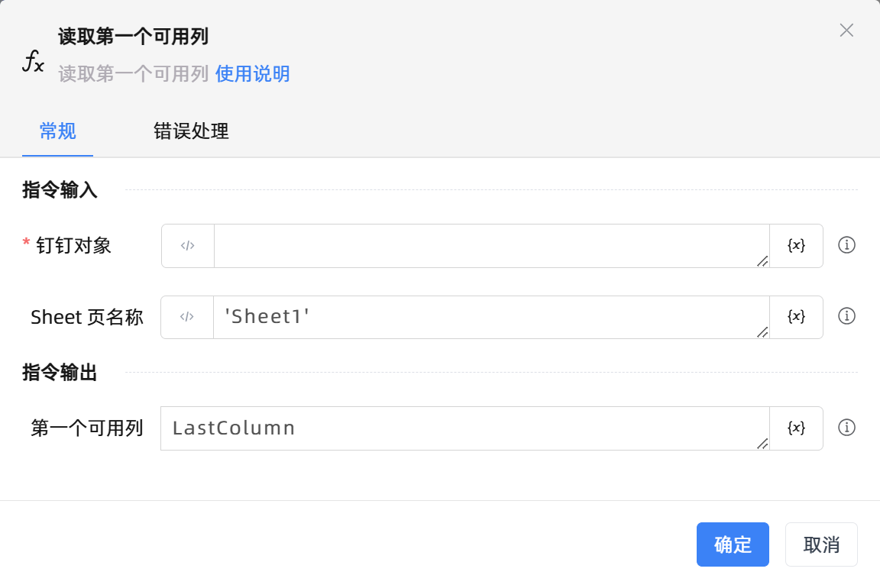Open the 使用说明 help link
This screenshot has height=588, width=880.
click(252, 74)
